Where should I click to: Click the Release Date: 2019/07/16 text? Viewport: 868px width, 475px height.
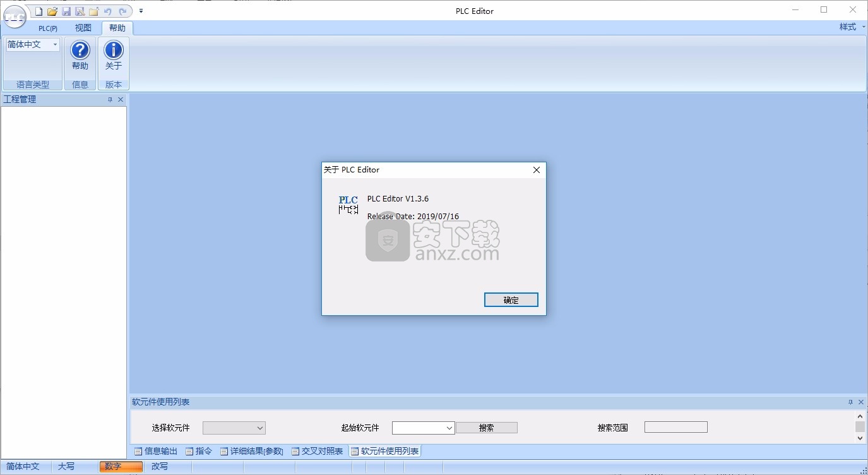point(413,217)
